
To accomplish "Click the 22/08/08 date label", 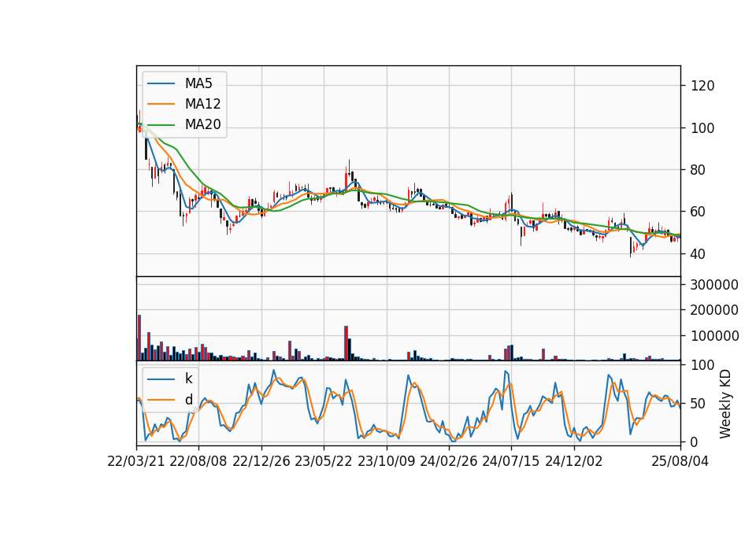I will tap(198, 461).
